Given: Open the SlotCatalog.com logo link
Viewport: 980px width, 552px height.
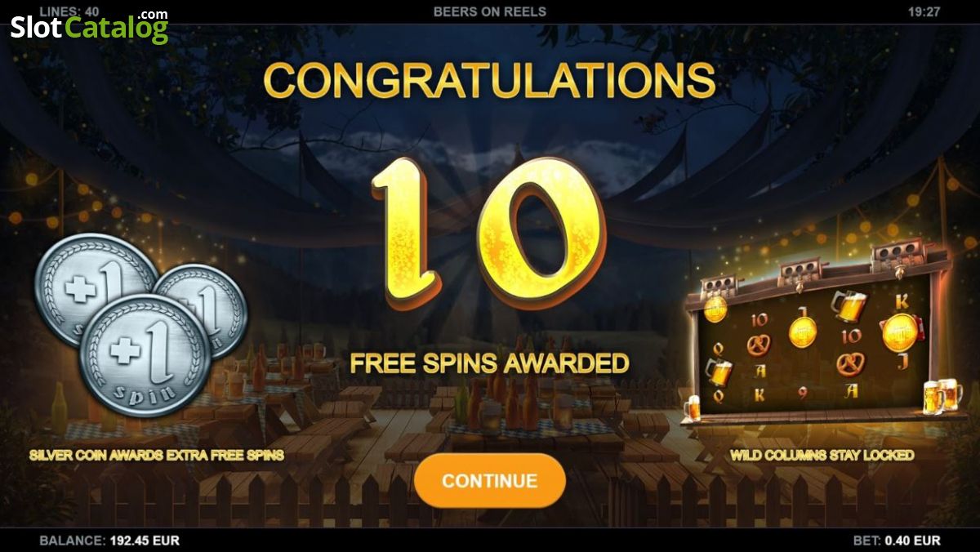Looking at the screenshot, I should (90, 25).
